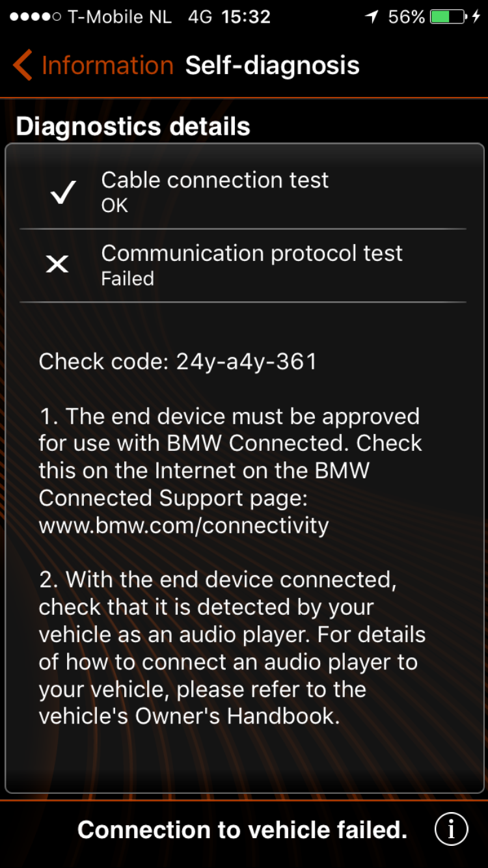Tap the 15:32 clock in status bar
488x868 pixels.
point(245,17)
